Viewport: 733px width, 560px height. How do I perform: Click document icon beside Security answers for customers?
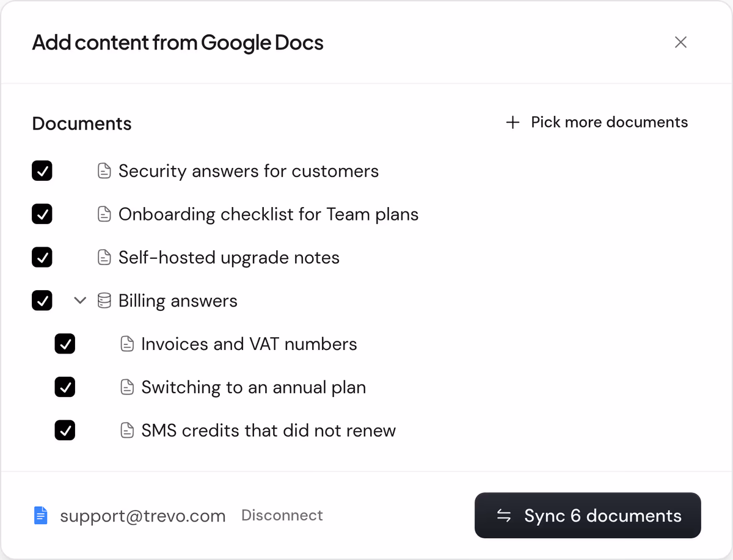tap(104, 171)
